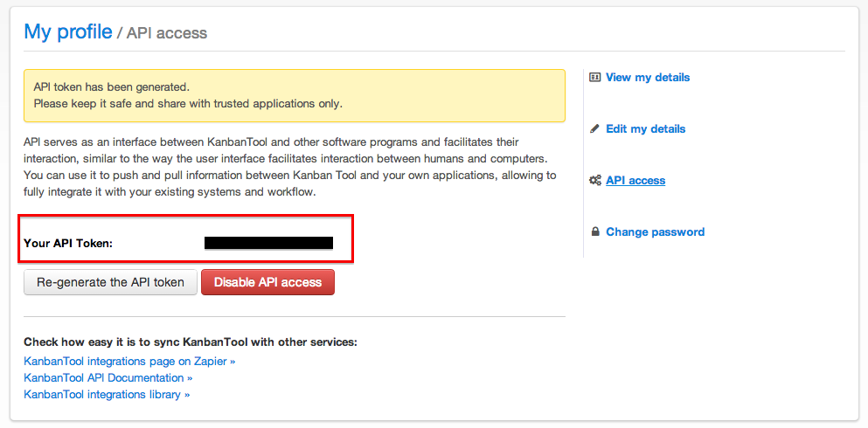
Task: Click the pencil icon beside Edit my details
Action: pos(594,129)
